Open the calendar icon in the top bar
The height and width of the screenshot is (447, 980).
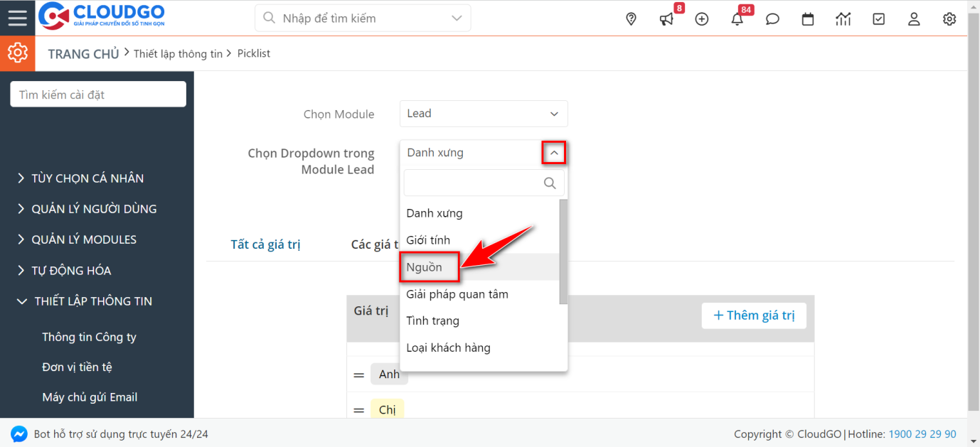[807, 18]
